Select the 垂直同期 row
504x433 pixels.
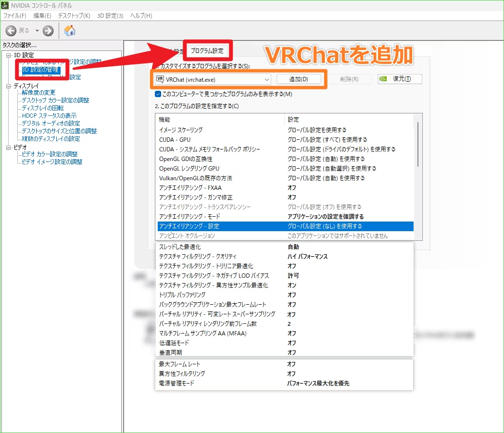pyautogui.click(x=286, y=352)
